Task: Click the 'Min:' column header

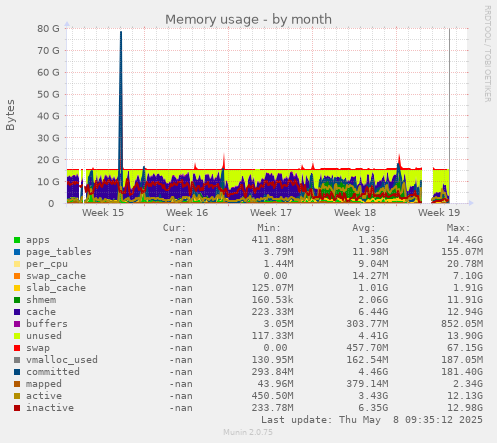Action: click(x=269, y=228)
